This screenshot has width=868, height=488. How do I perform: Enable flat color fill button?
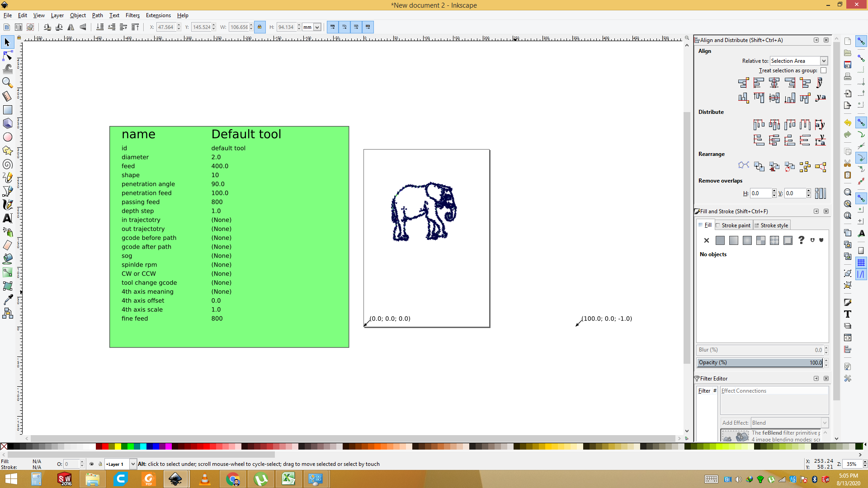point(720,240)
